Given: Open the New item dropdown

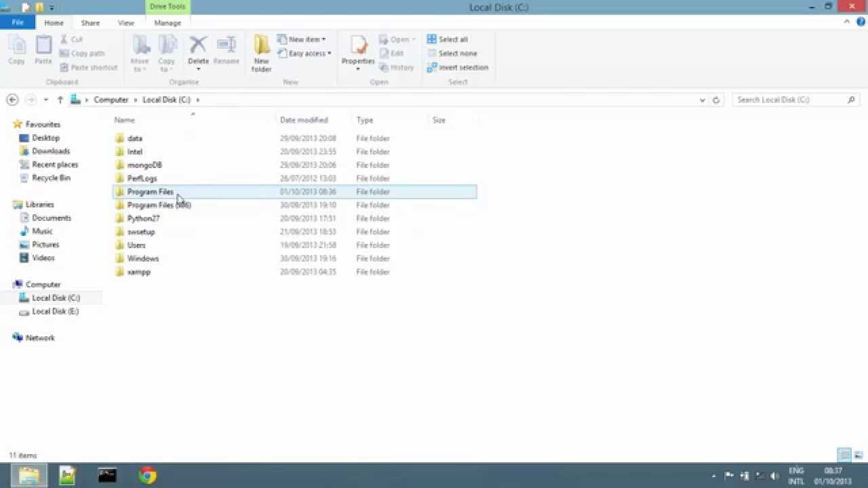Looking at the screenshot, I should pyautogui.click(x=301, y=39).
